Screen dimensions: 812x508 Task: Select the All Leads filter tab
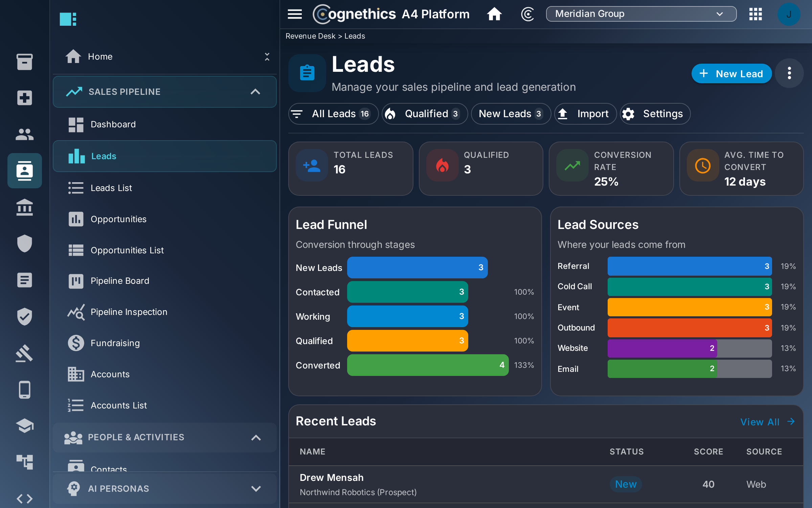[333, 114]
